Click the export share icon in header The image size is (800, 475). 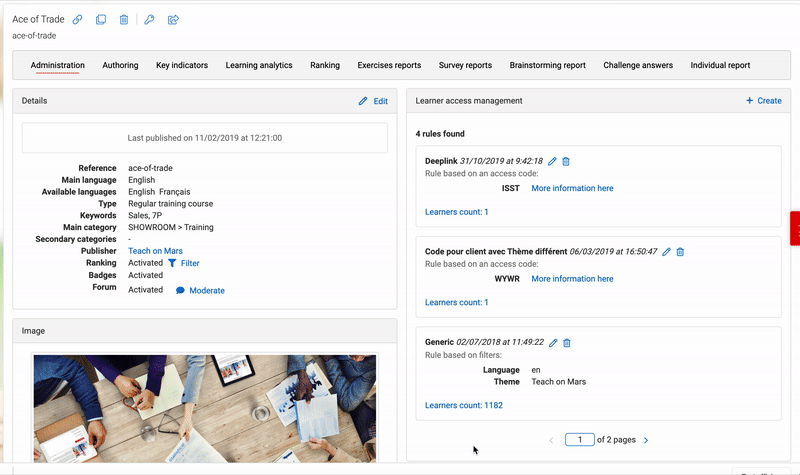173,19
